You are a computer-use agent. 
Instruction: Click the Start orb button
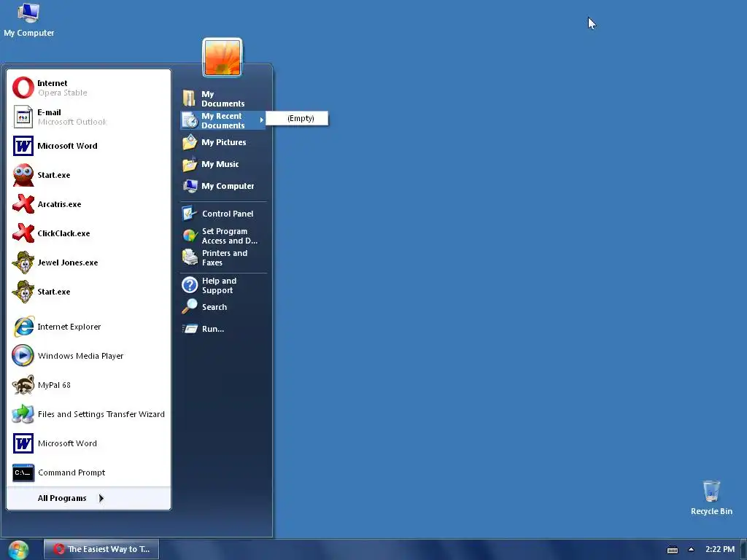pyautogui.click(x=18, y=550)
